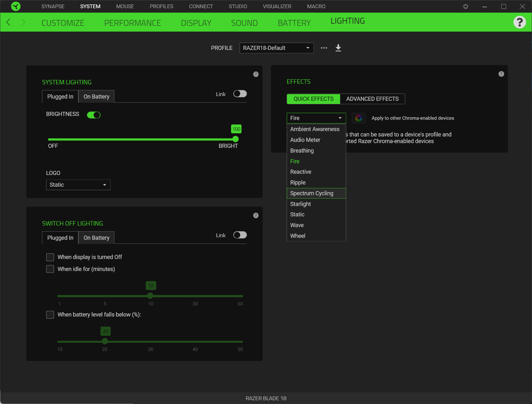Open the STUDIO top menu
The width and height of the screenshot is (532, 404).
coord(238,6)
